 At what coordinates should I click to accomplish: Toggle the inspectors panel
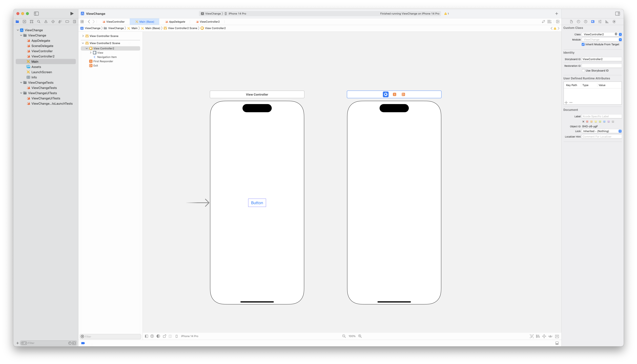click(x=617, y=13)
